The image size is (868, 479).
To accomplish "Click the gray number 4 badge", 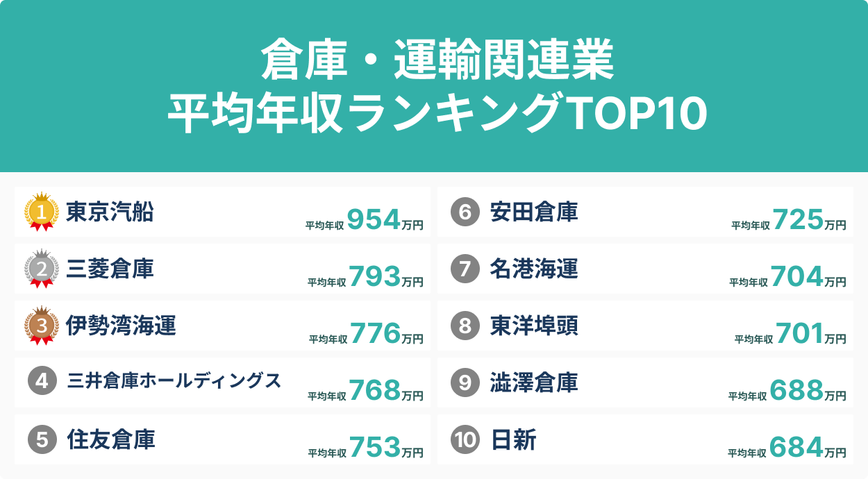I will (42, 381).
